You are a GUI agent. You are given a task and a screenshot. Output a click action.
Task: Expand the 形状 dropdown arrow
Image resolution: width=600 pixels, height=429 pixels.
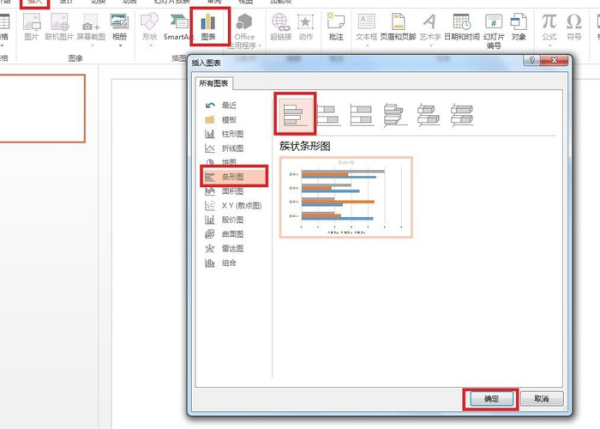tap(150, 46)
